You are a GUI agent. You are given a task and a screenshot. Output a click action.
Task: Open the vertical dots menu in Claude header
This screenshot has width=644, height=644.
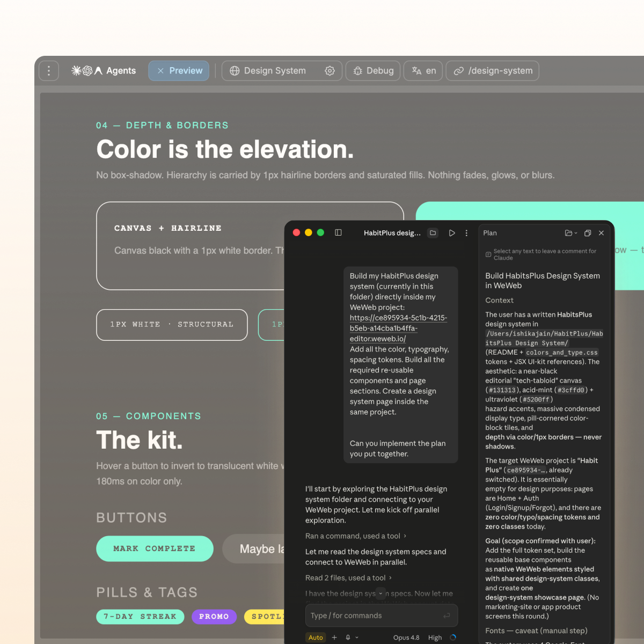(466, 233)
